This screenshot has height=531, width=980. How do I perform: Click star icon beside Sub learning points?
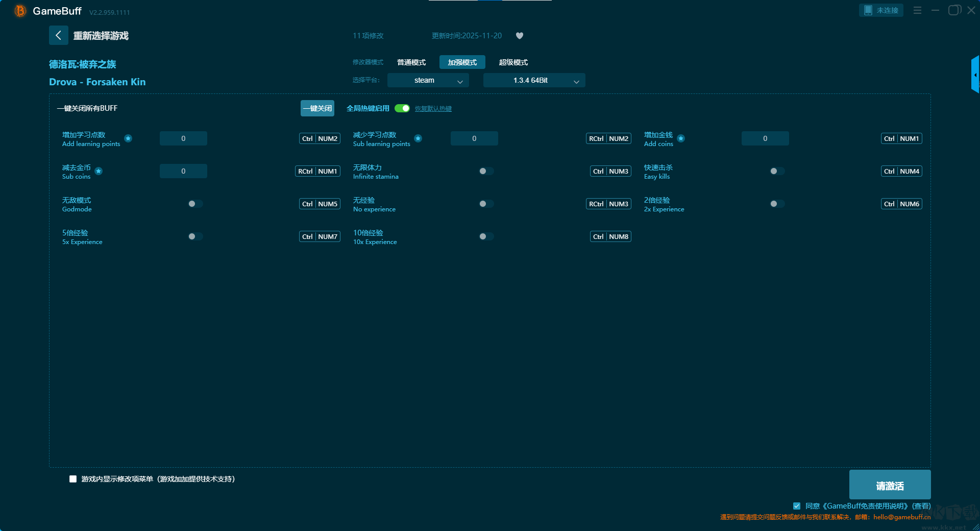click(418, 138)
